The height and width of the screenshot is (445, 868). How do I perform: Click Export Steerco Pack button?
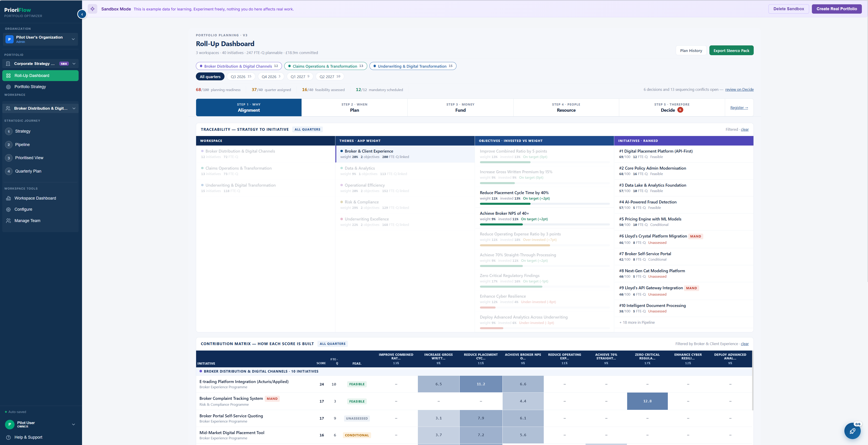click(731, 50)
